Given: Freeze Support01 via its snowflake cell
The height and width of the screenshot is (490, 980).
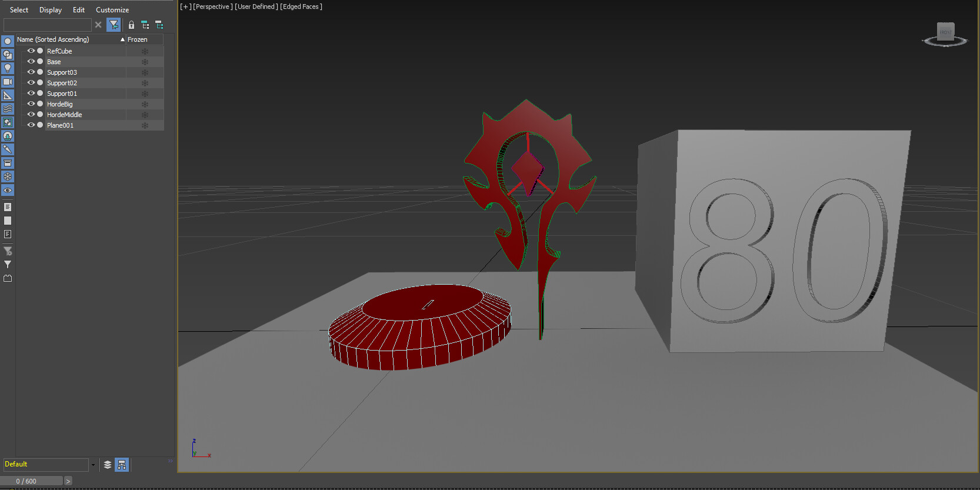Looking at the screenshot, I should pos(145,94).
